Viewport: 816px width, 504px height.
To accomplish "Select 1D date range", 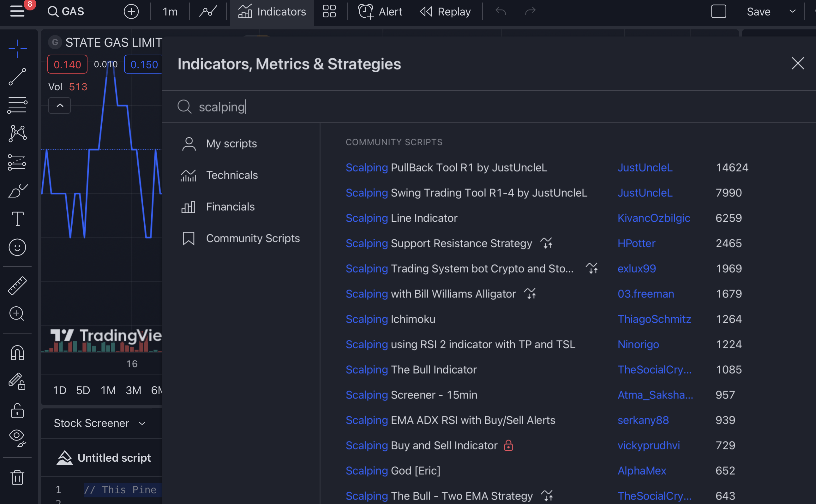I will point(60,390).
